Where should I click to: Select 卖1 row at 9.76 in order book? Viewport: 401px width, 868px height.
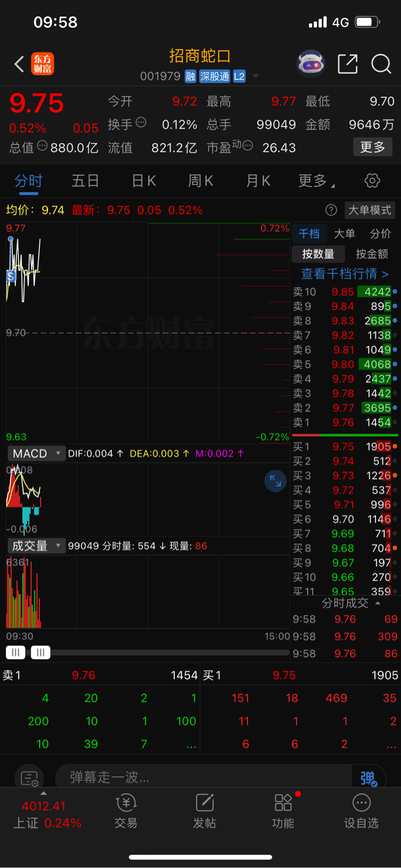345,423
